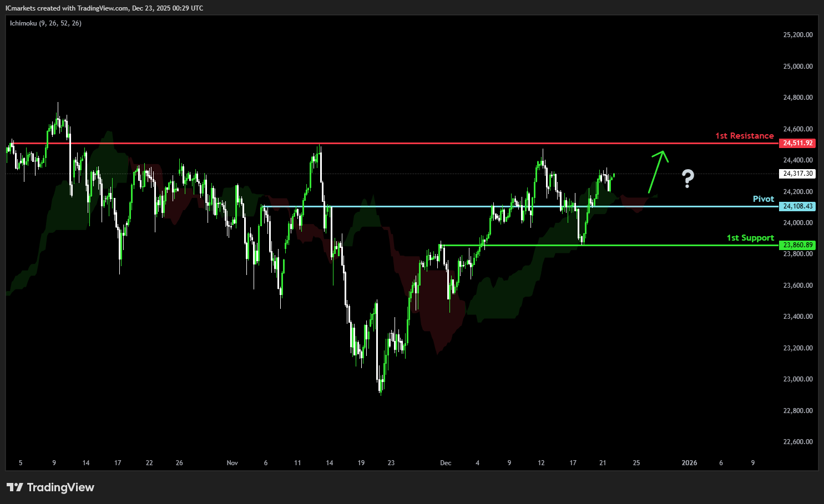The image size is (824, 504).
Task: Click the green upward arrow drawing
Action: coord(657,171)
